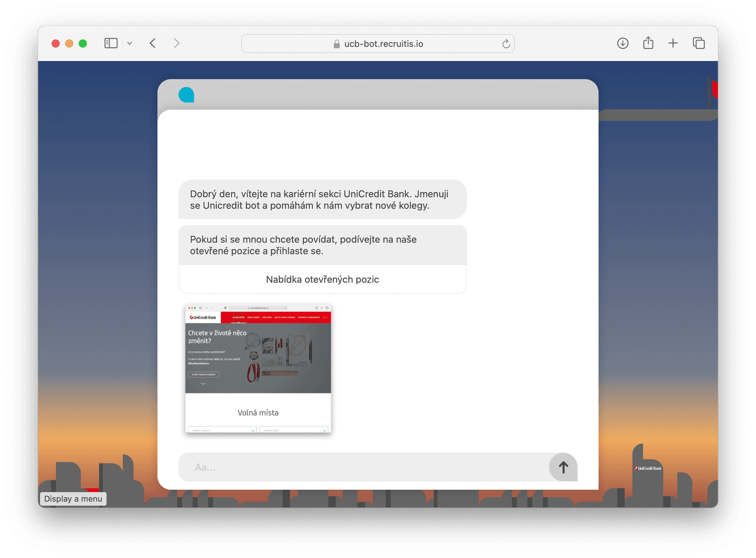Expand the sidebar tab group chevron
The width and height of the screenshot is (756, 558).
click(130, 44)
